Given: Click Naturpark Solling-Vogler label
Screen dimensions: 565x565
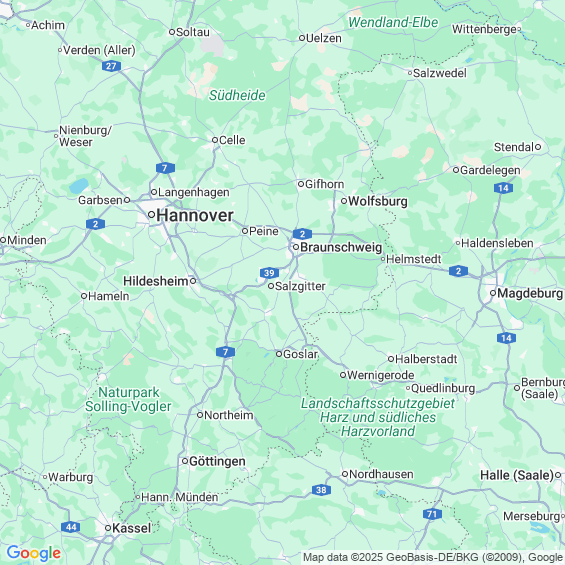Looking at the screenshot, I should click(x=128, y=399).
